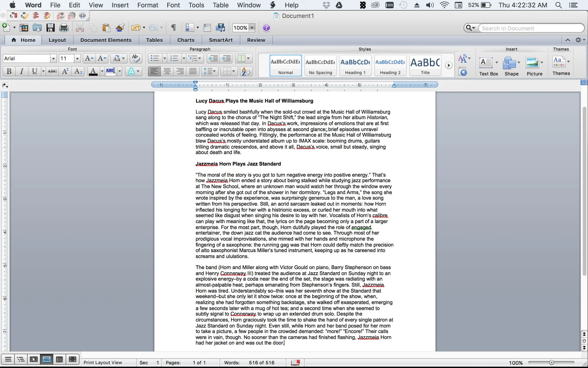
Task: Toggle show paragraph marks
Action: [x=173, y=28]
